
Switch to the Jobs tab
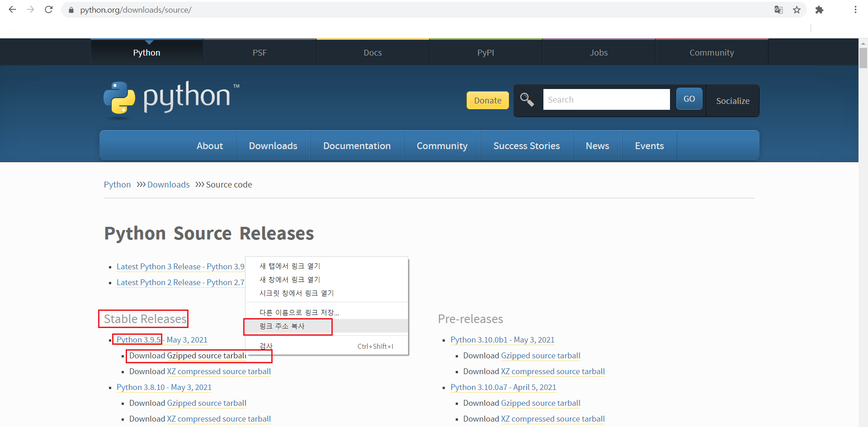click(x=599, y=52)
